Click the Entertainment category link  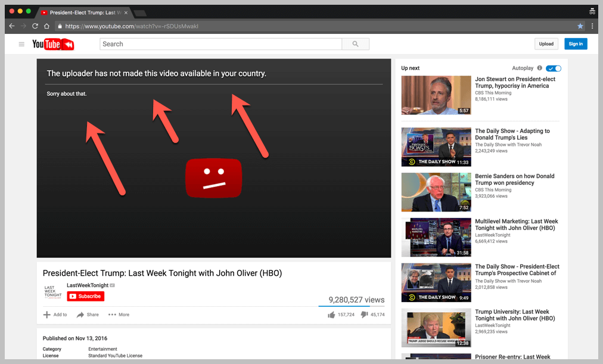pyautogui.click(x=102, y=349)
